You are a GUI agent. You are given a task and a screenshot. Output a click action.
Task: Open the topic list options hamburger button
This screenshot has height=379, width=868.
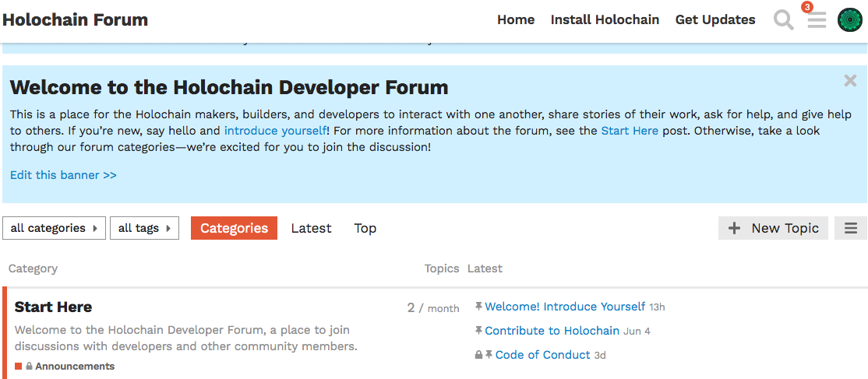(x=851, y=228)
